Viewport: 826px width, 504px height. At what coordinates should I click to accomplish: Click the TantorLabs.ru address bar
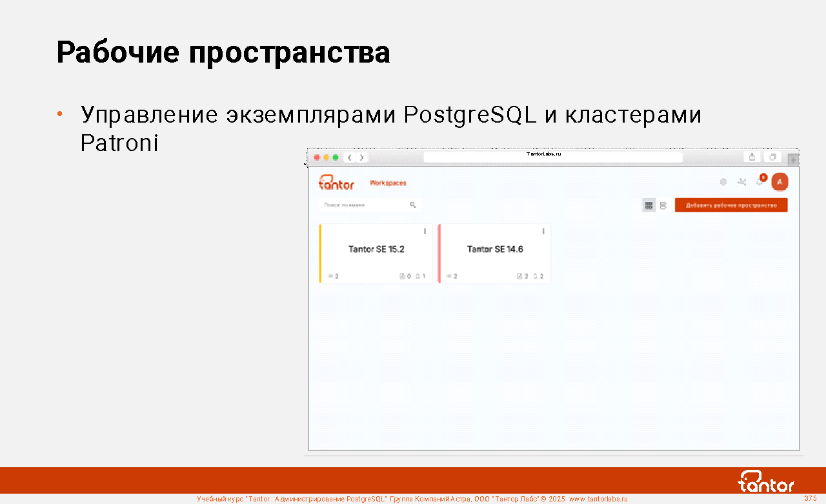pyautogui.click(x=553, y=157)
